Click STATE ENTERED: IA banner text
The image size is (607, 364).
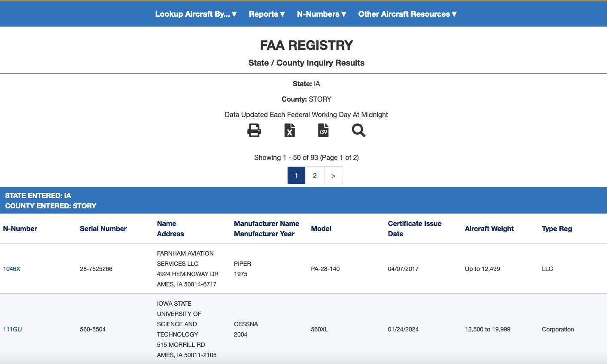coord(38,196)
